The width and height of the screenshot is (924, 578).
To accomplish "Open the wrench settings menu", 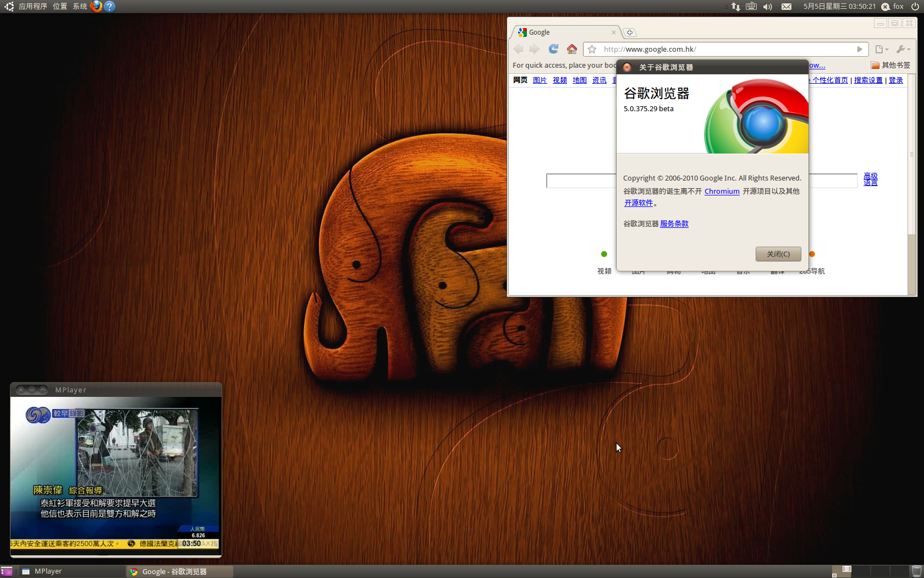I will point(903,50).
